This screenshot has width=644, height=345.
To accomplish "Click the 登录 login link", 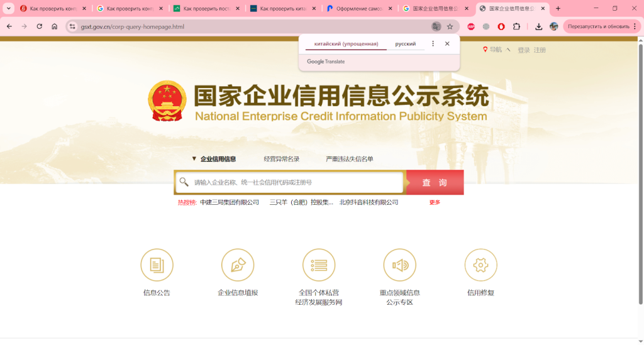I will coord(524,50).
